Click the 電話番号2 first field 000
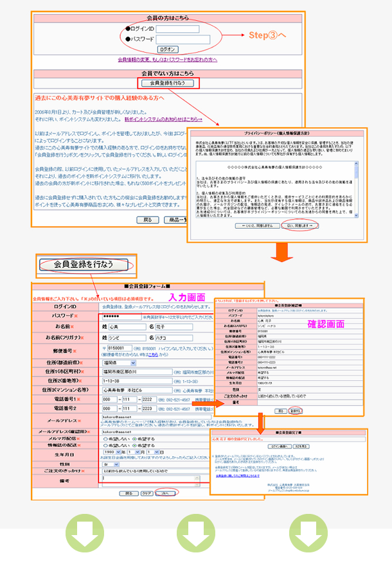392x564 pixels. click(110, 409)
